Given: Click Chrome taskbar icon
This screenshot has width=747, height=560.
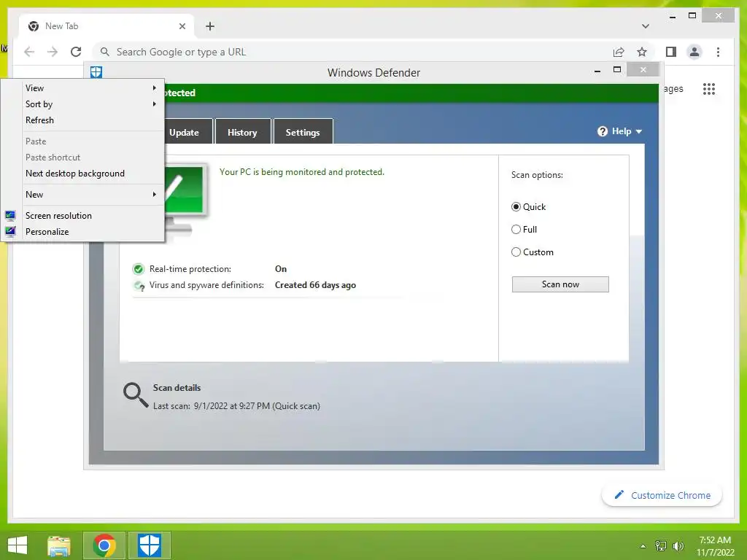Looking at the screenshot, I should coord(104,545).
